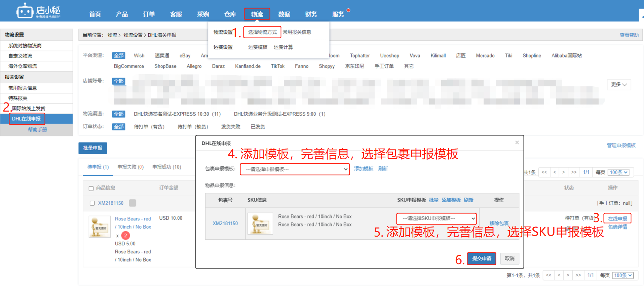Click the 批量申报 button
Image resolution: width=644 pixels, height=286 pixels.
(93, 148)
